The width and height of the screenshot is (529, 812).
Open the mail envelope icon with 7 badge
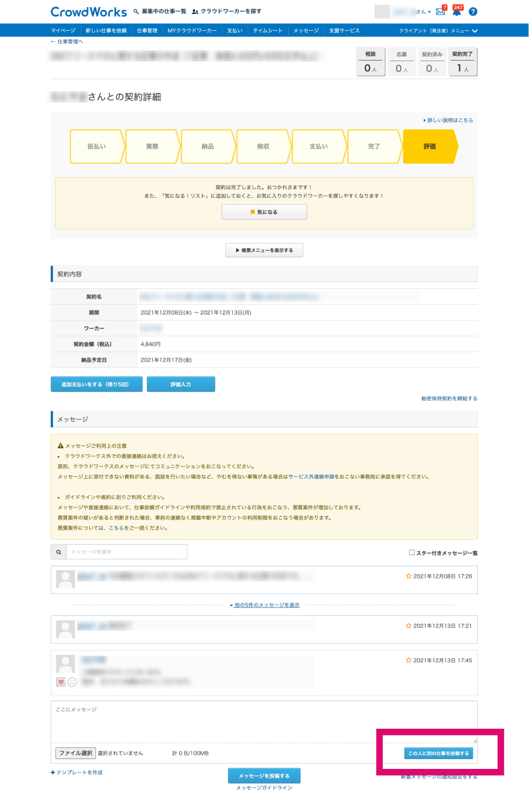tap(441, 12)
